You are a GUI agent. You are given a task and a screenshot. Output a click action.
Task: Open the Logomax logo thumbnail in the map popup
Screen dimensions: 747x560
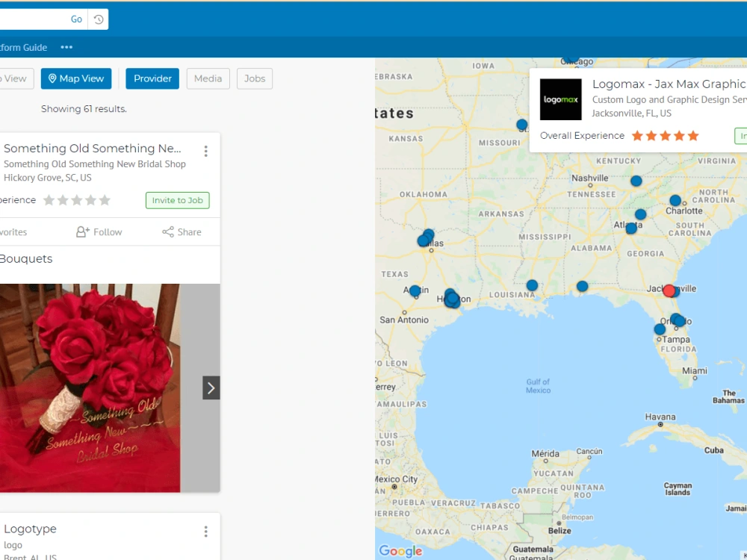tap(561, 99)
